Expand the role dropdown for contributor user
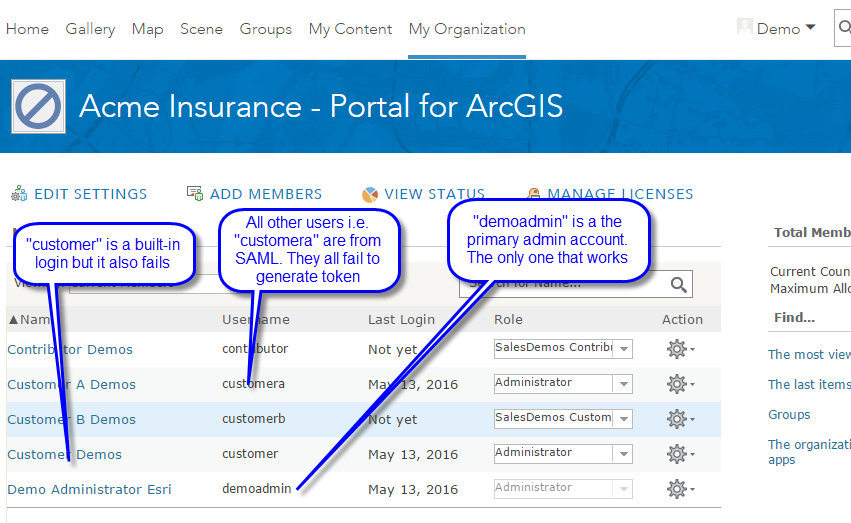Image resolution: width=851 pixels, height=523 pixels. point(622,349)
